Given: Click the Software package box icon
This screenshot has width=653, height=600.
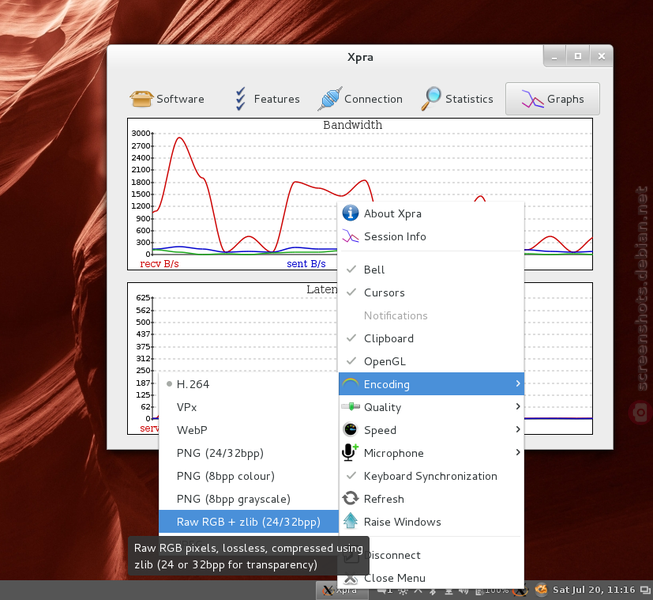Looking at the screenshot, I should point(142,99).
